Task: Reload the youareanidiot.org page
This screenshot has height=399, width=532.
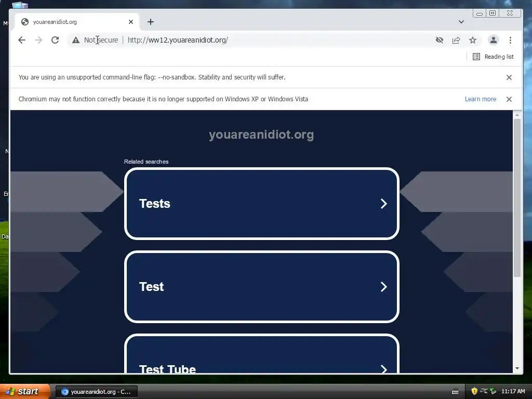Action: tap(55, 40)
